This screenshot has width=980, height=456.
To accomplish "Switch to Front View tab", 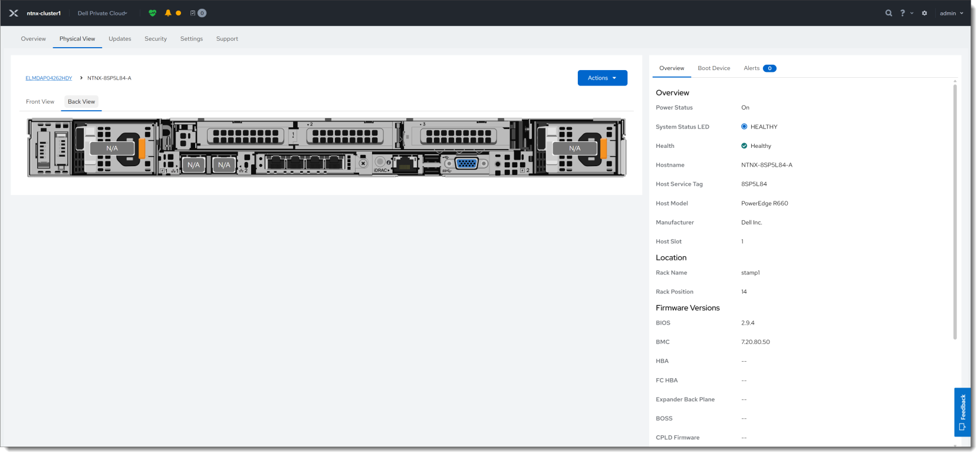I will click(40, 102).
